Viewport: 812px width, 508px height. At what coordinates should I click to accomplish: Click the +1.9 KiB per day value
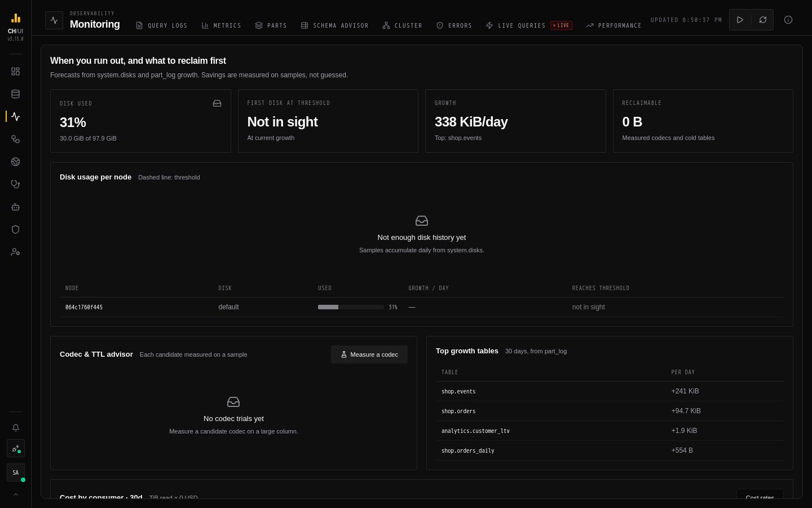click(684, 431)
